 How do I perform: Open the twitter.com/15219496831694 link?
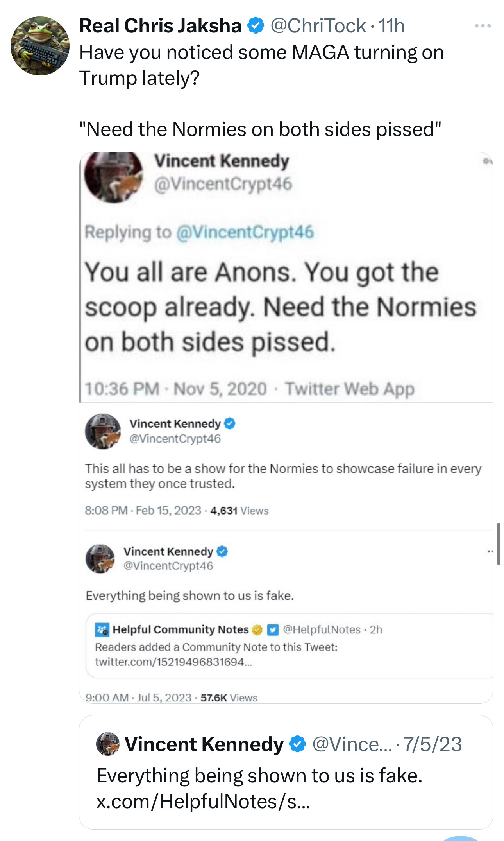tap(173, 662)
